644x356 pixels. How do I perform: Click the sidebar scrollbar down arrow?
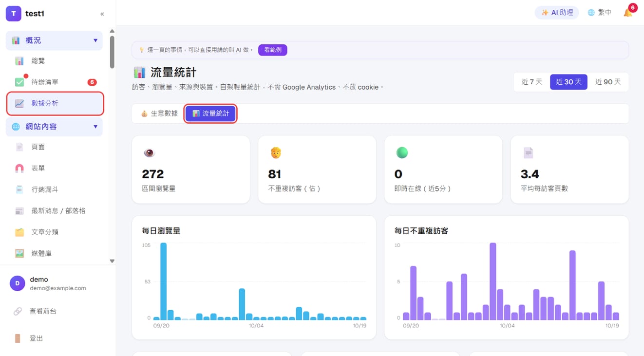112,262
